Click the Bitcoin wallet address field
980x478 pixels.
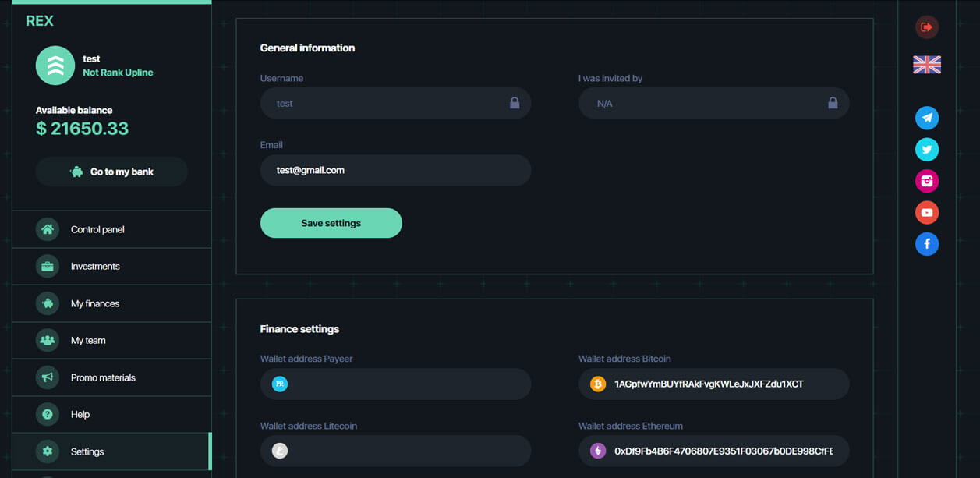[x=713, y=384]
